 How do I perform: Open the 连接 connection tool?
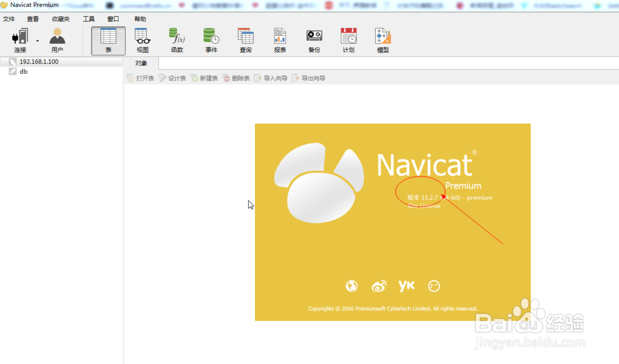(x=20, y=40)
